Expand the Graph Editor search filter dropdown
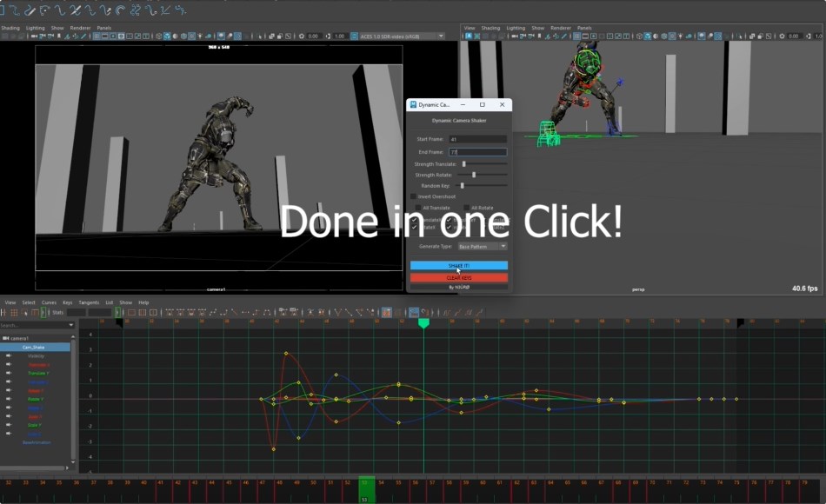 [73, 325]
